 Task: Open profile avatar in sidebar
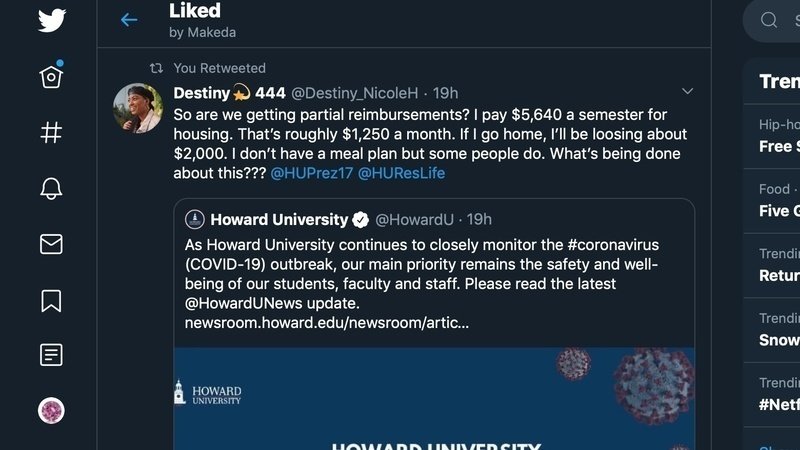click(52, 410)
